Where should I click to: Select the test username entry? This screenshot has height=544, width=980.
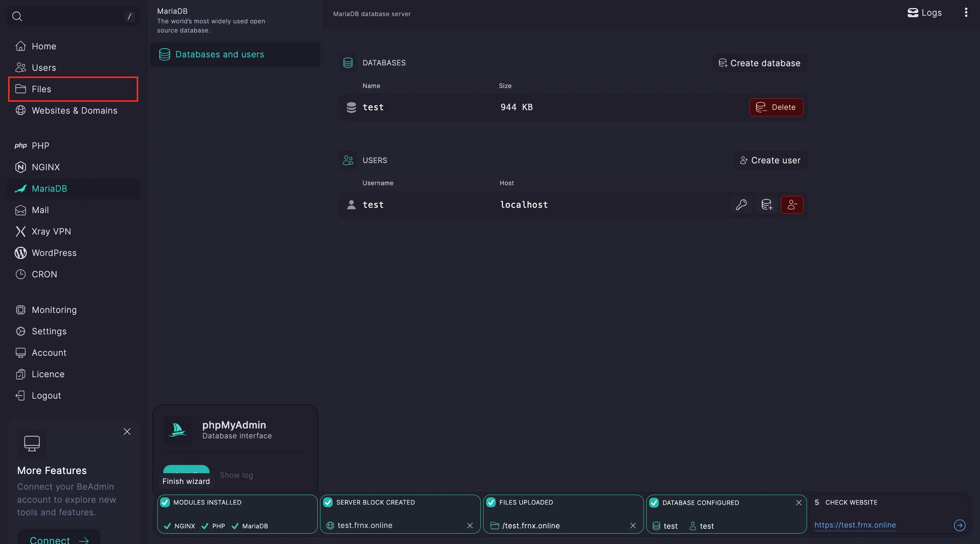[373, 205]
